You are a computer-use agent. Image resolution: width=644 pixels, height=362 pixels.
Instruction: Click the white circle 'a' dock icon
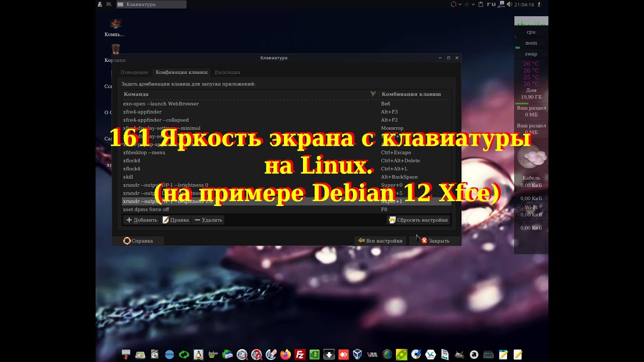pos(473,354)
